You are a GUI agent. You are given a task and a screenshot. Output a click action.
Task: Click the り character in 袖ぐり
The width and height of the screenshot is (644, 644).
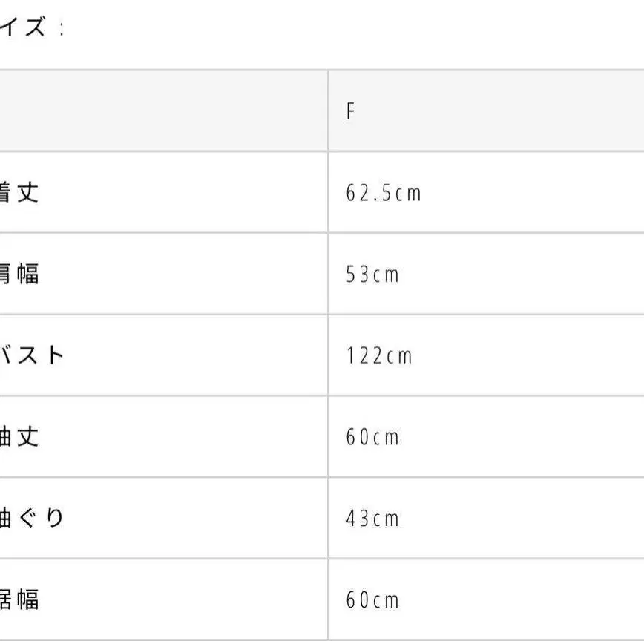[55, 518]
